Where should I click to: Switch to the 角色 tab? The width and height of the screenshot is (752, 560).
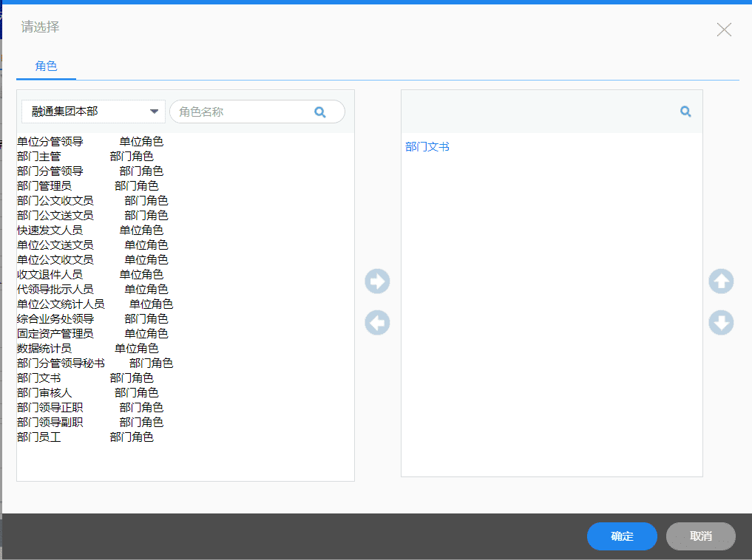(46, 66)
